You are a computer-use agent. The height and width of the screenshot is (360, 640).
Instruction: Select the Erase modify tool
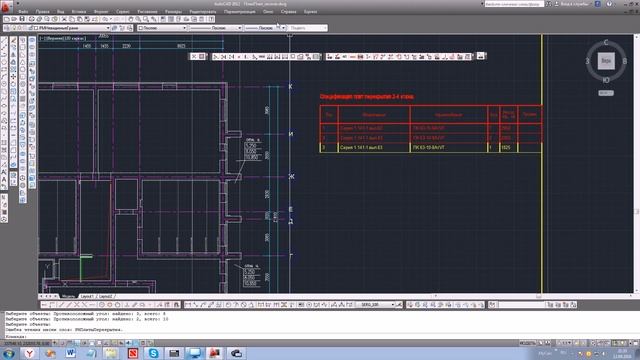click(13, 40)
